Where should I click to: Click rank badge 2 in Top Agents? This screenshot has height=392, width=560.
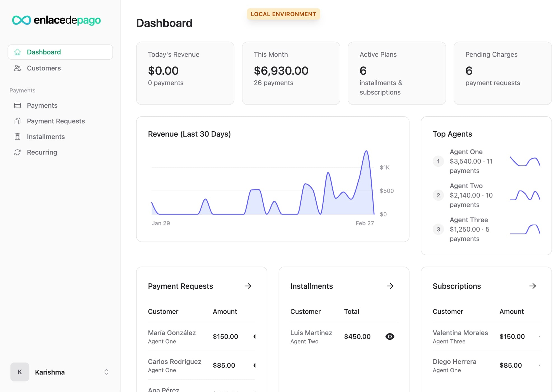(x=438, y=195)
